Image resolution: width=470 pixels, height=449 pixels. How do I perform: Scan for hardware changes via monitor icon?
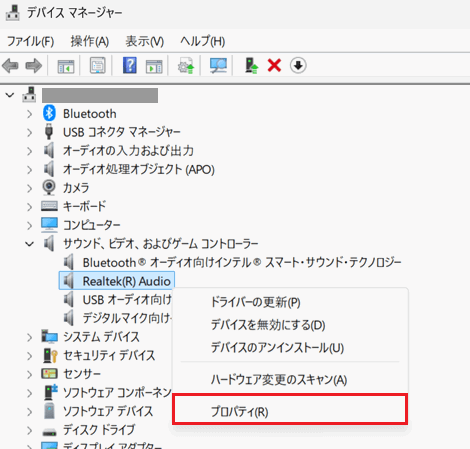tap(218, 65)
